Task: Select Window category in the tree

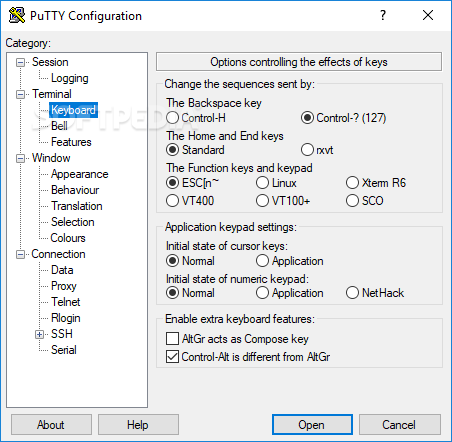Action: [x=51, y=158]
